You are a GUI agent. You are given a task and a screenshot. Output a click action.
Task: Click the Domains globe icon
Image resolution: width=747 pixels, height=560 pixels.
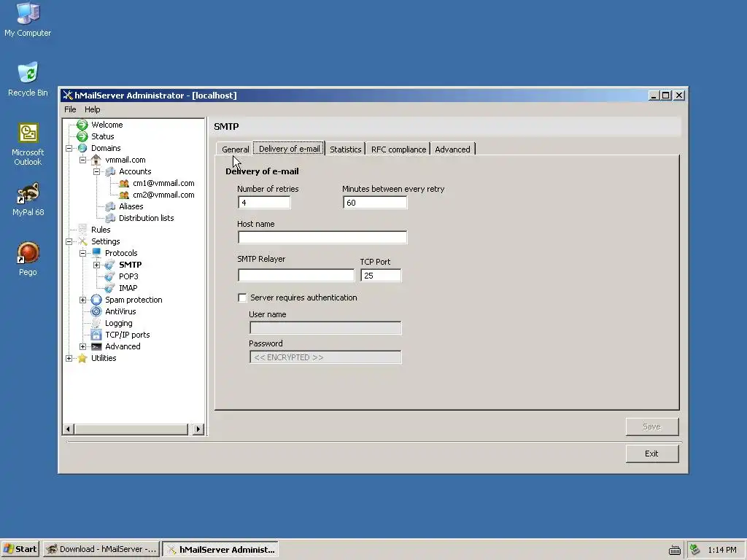82,148
